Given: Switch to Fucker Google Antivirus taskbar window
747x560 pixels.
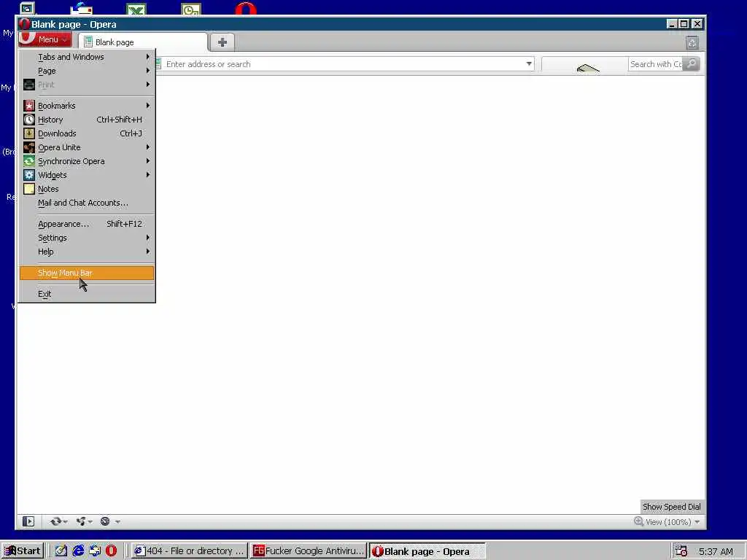Looking at the screenshot, I should 309,551.
